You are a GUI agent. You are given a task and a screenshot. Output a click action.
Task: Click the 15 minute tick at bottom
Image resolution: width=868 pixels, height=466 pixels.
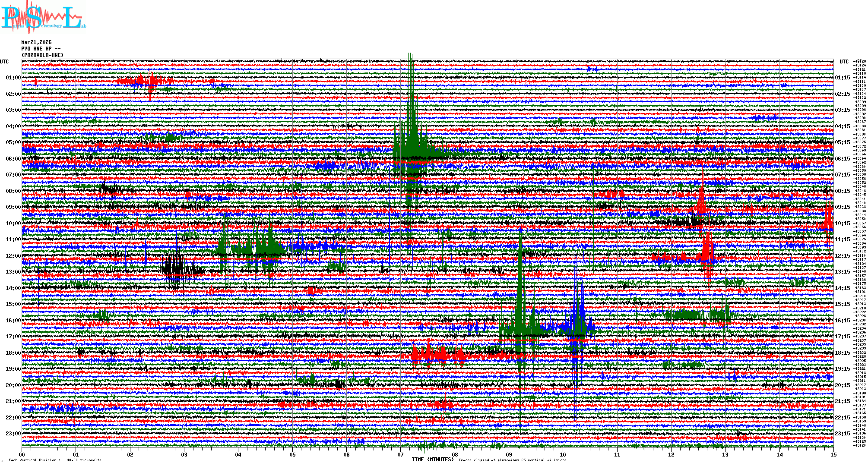833,454
